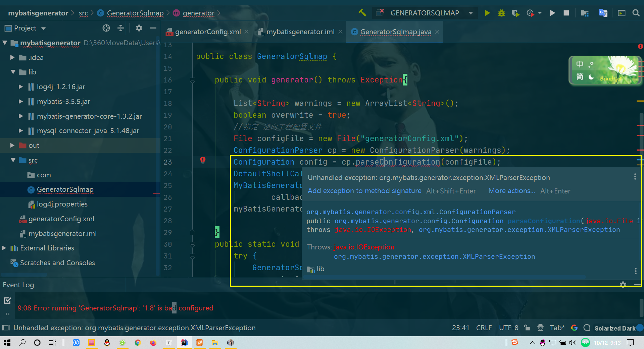
Task: Expand mybatis-generator-core-1.3.2.jar
Action: point(21,116)
